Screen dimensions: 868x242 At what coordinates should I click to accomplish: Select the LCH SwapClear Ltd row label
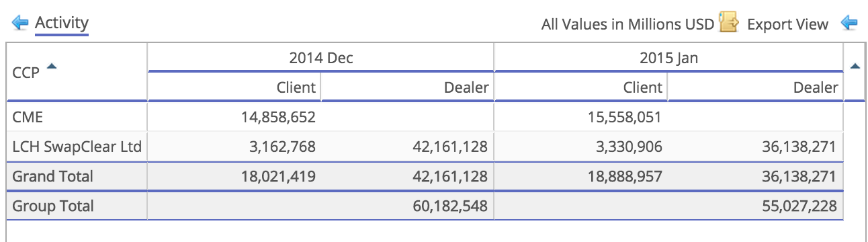[x=77, y=147]
